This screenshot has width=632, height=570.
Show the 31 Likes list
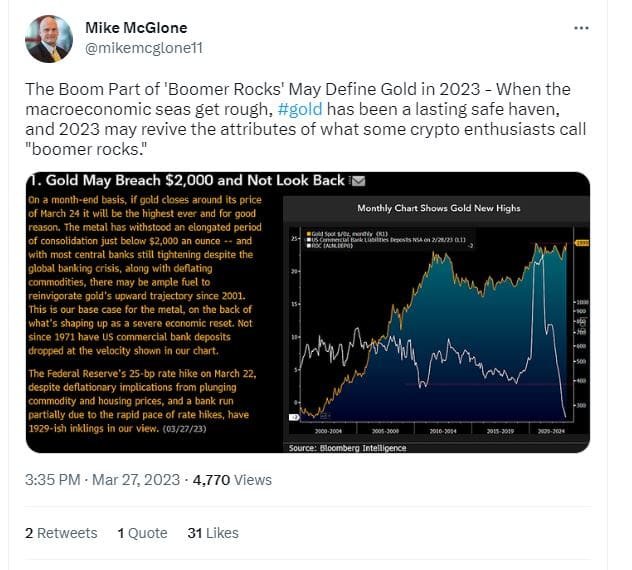(x=213, y=533)
